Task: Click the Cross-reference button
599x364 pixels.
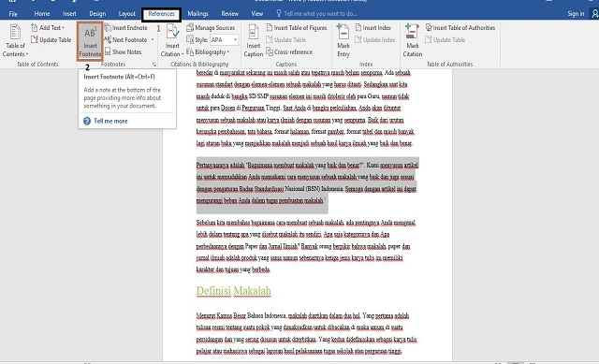Action: [289, 52]
